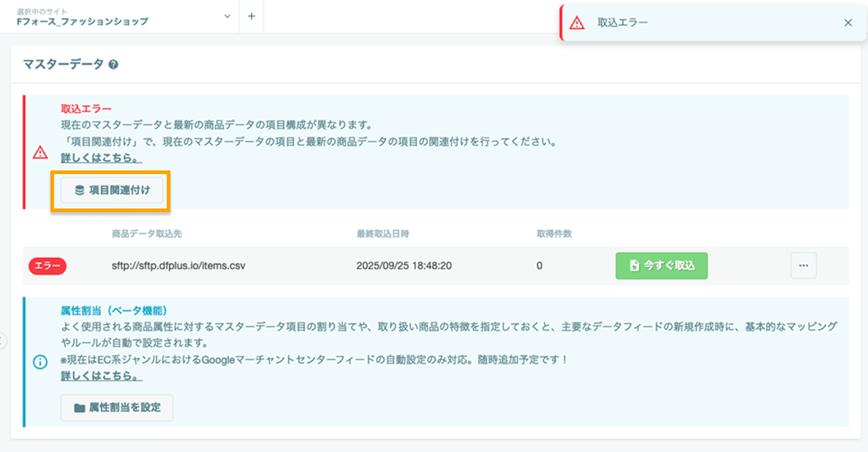Screen dimensions: 868x452
Task: Click the database icon on the 項目関連付け button
Action: point(80,190)
